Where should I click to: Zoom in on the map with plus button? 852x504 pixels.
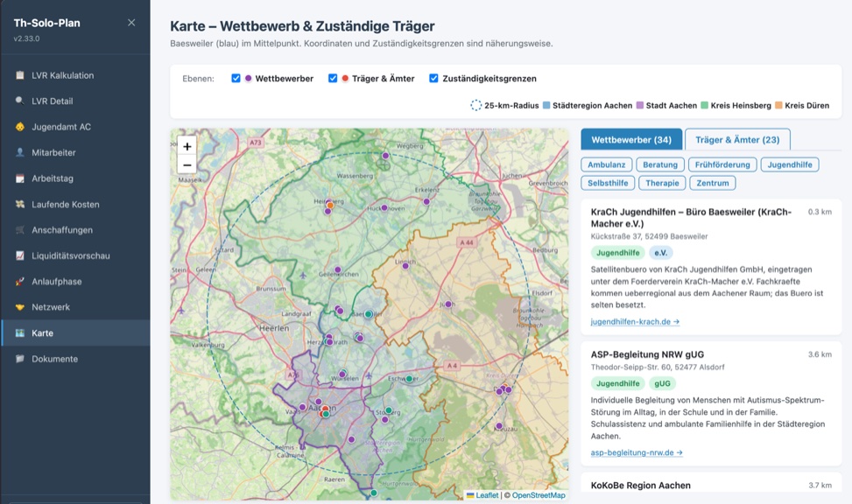pyautogui.click(x=187, y=146)
